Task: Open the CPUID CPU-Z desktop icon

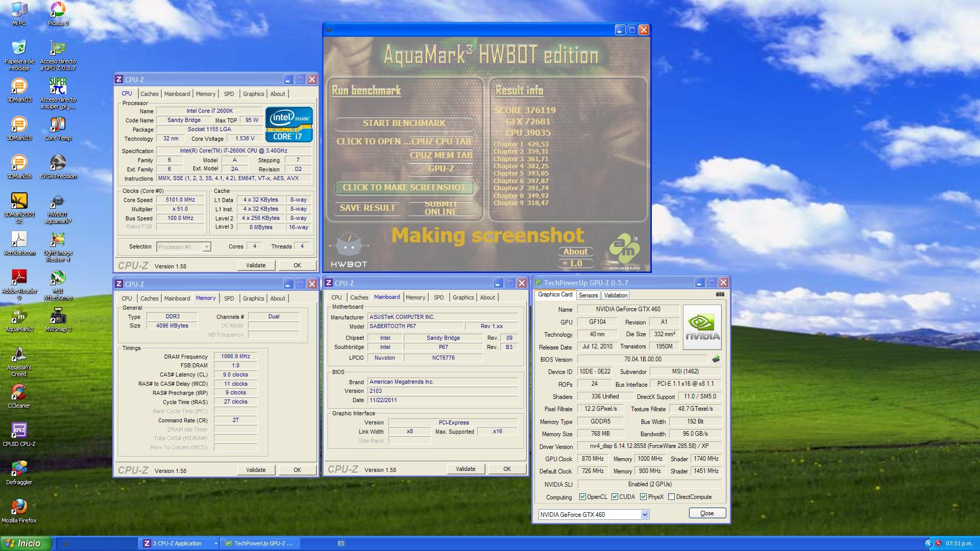Action: [x=19, y=435]
